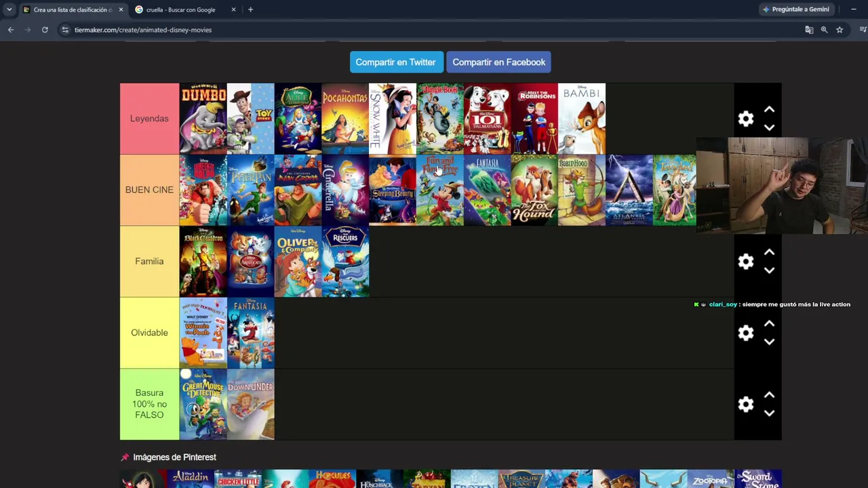
Task: Select the Alice in Wonderland poster
Action: click(298, 119)
